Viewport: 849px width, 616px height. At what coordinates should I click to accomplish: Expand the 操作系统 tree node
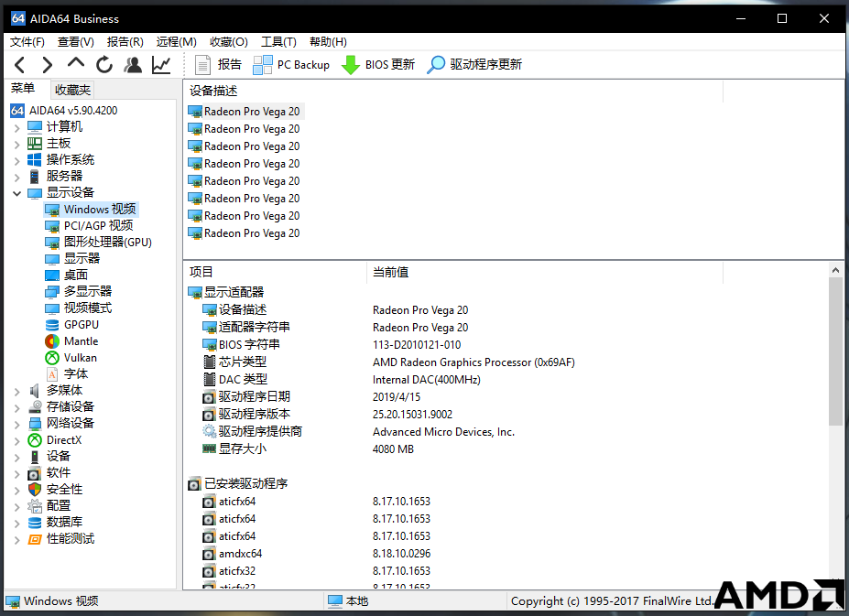16,161
